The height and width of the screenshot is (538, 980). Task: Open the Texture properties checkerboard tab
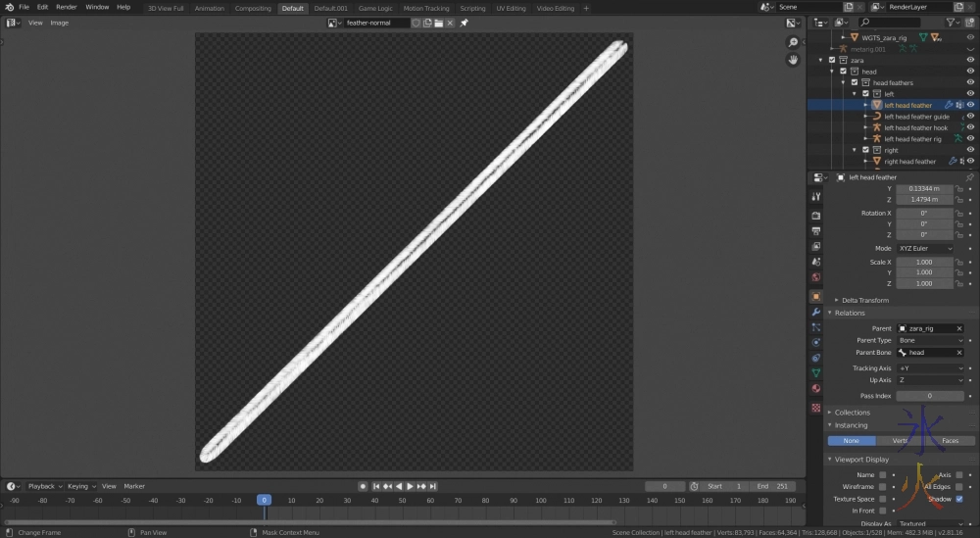point(815,406)
